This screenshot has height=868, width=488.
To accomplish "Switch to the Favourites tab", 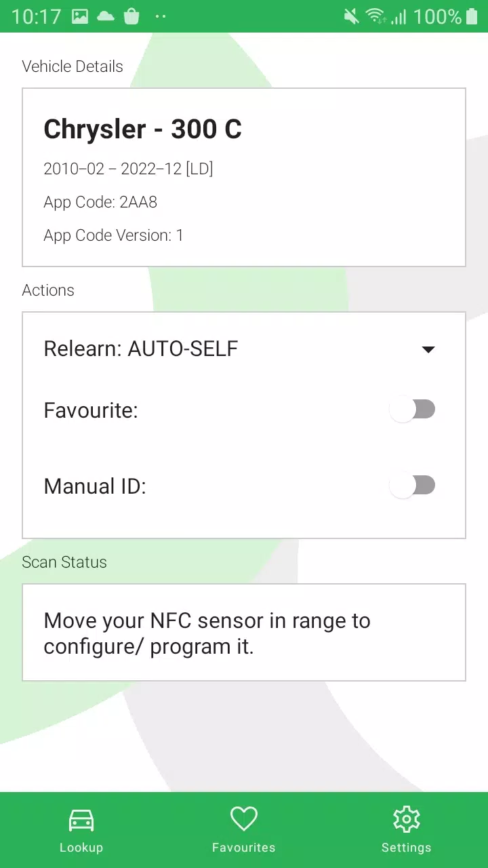I will pyautogui.click(x=243, y=830).
